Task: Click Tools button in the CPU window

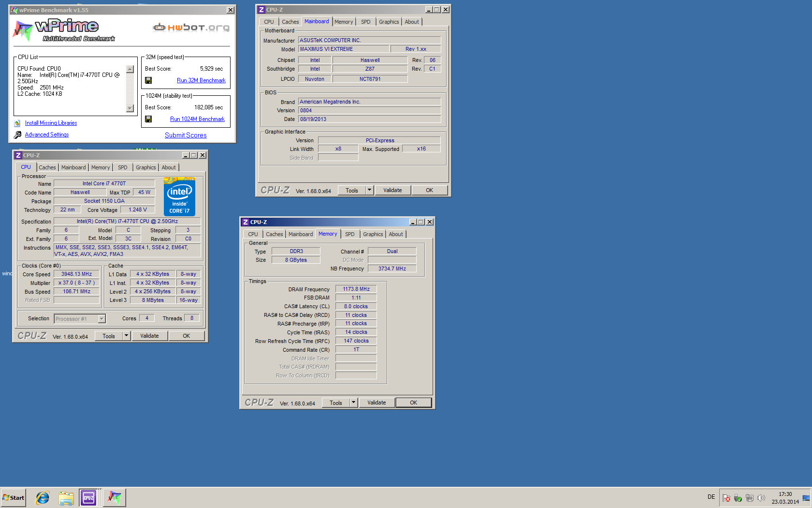Action: click(109, 336)
